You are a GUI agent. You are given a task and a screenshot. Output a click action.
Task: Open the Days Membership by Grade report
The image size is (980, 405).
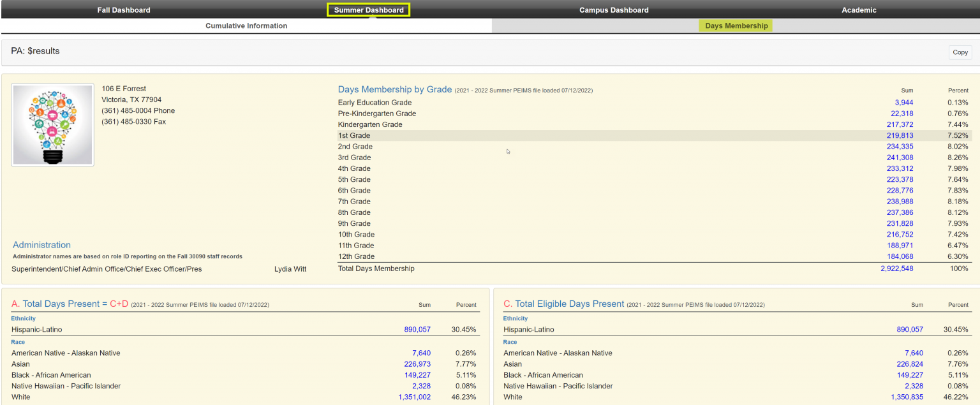tap(393, 89)
